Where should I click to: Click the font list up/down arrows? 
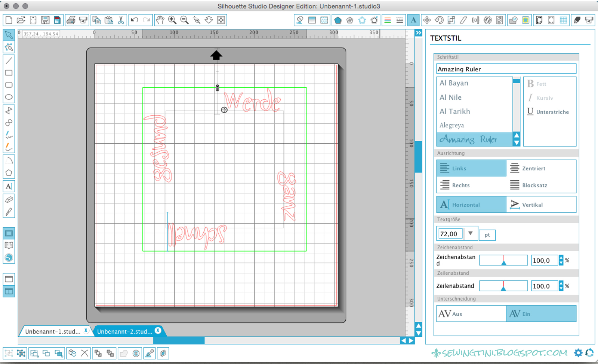517,139
